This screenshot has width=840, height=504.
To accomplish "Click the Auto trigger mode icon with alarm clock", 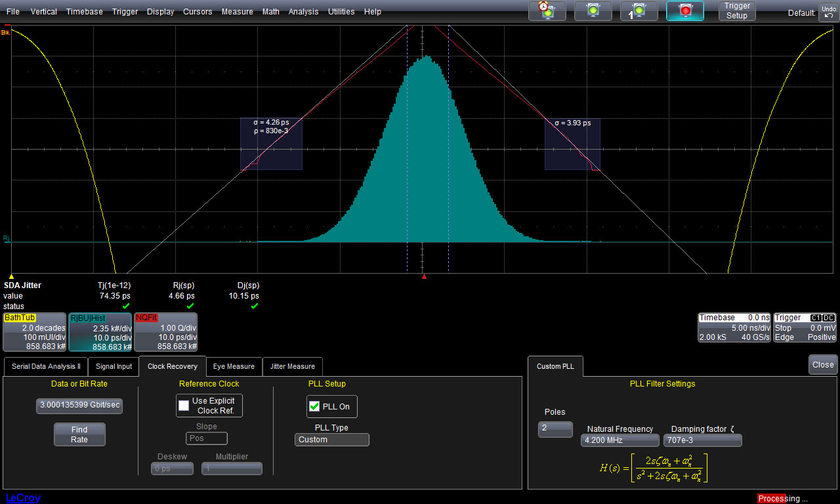I will click(x=547, y=10).
